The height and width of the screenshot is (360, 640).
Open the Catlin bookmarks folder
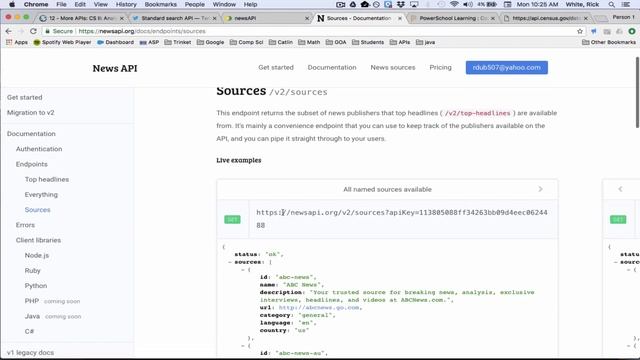[281, 42]
